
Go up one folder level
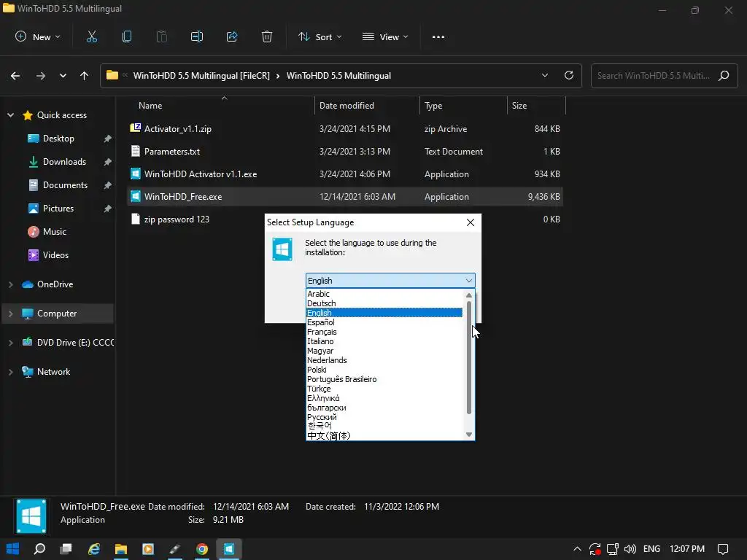pyautogui.click(x=85, y=76)
